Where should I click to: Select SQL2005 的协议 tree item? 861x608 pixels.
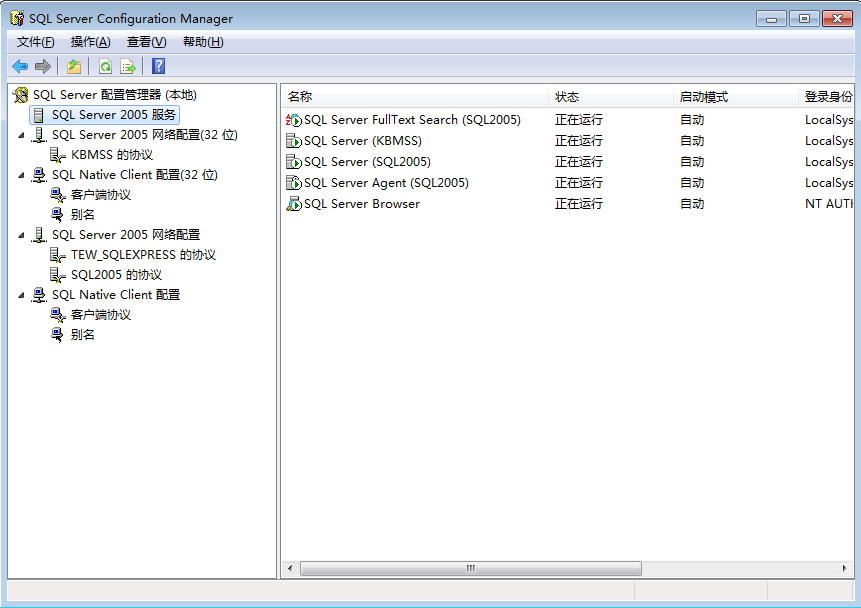pos(116,275)
